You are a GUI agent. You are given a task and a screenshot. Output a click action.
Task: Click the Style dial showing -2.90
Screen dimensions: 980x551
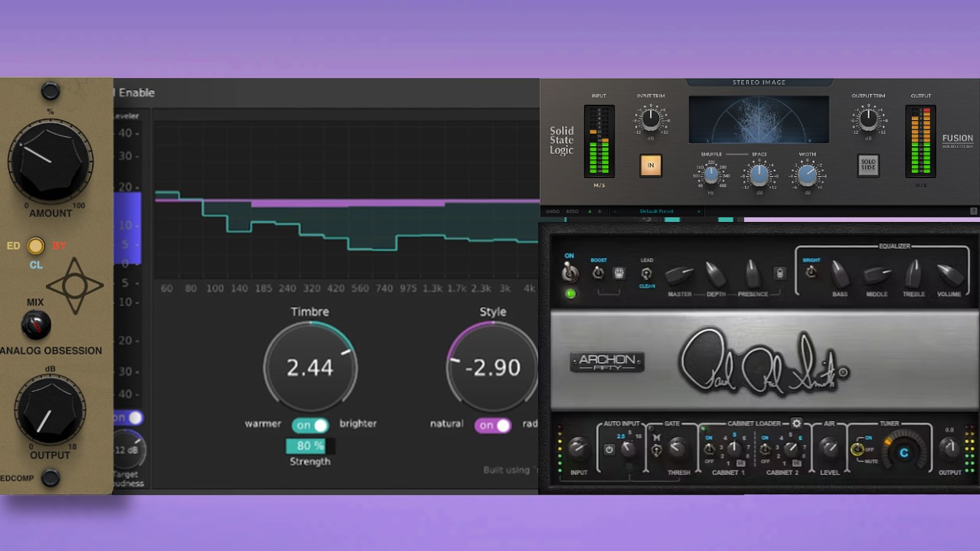pos(493,367)
